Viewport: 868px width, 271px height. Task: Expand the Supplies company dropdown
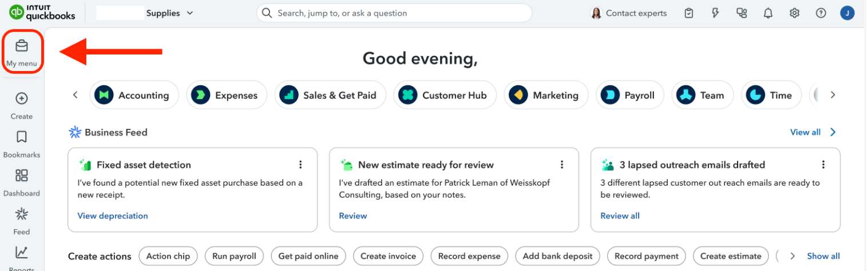coord(190,13)
